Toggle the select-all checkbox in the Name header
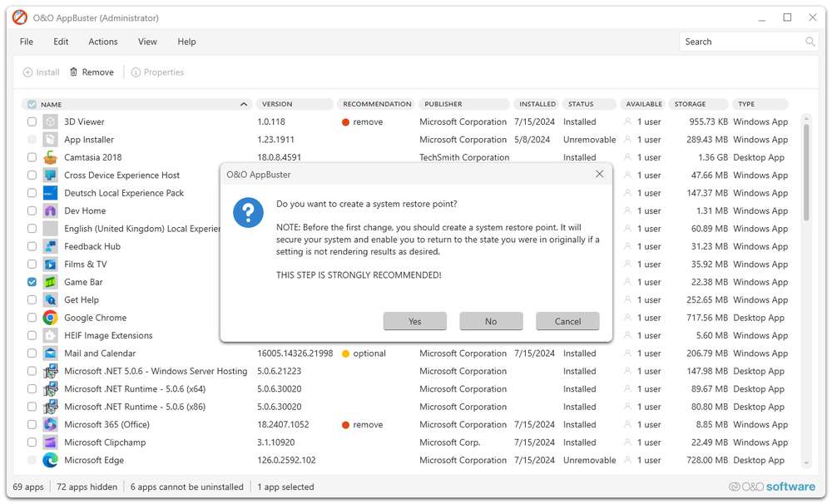Viewport: 832px width, 504px height. pos(32,105)
